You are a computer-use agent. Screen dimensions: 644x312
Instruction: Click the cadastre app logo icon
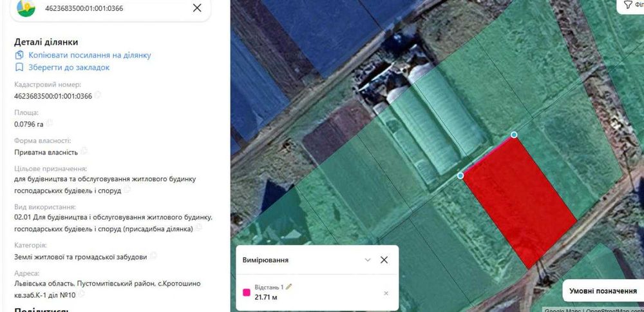pos(26,7)
